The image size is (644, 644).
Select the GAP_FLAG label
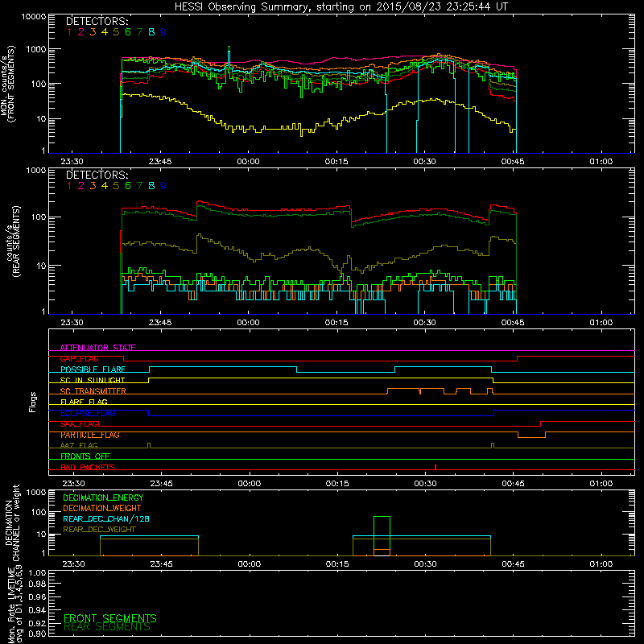79,358
